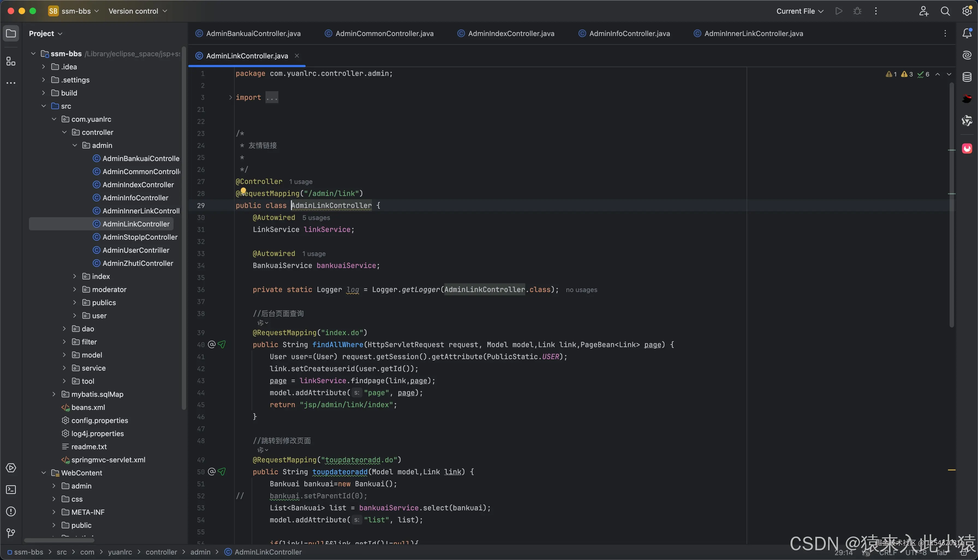This screenshot has height=560, width=978.
Task: Open the Database tool window
Action: tap(967, 77)
